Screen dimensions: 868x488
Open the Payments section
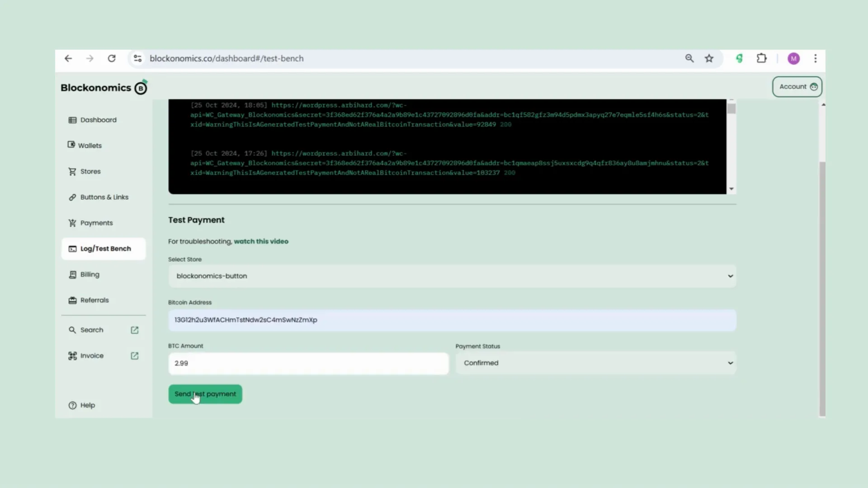[96, 222]
